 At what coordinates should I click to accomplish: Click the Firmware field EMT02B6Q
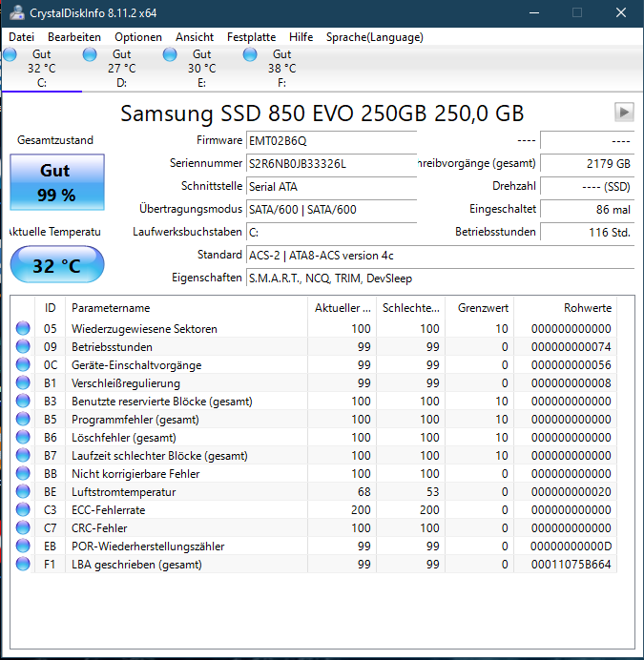331,140
